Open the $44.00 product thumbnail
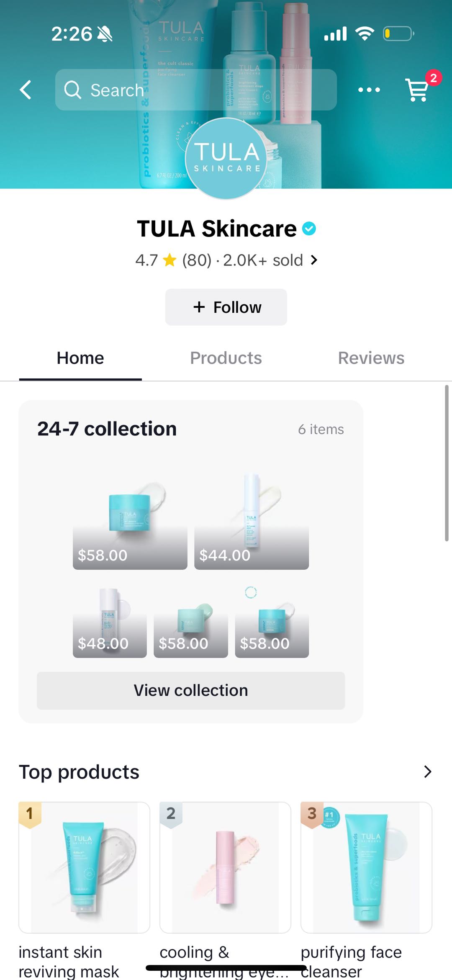The image size is (452, 980). (x=252, y=521)
